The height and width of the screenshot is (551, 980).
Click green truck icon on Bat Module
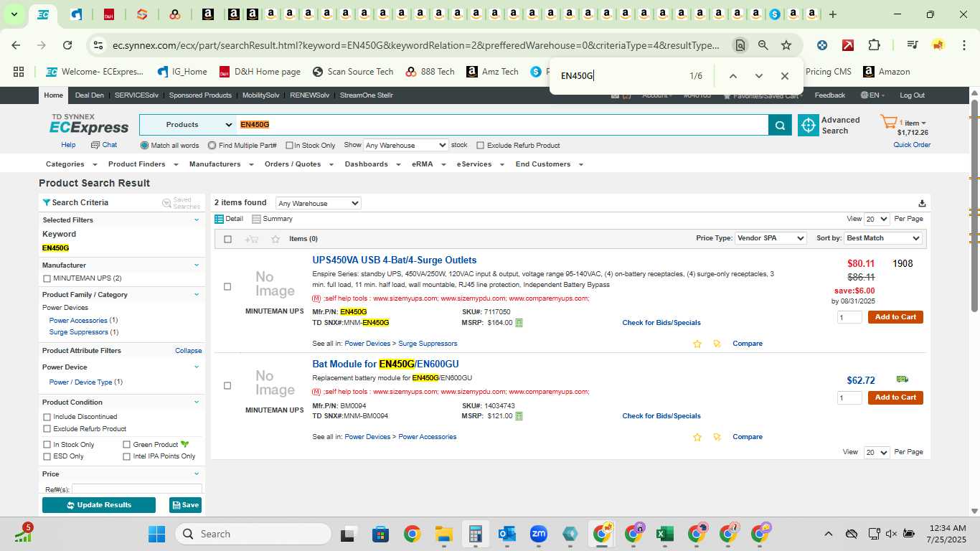point(903,380)
